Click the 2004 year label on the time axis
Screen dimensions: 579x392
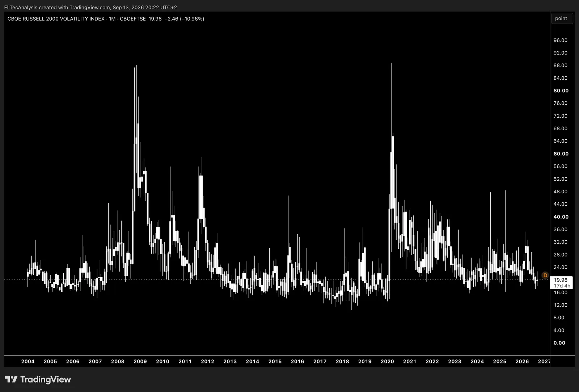coord(28,361)
